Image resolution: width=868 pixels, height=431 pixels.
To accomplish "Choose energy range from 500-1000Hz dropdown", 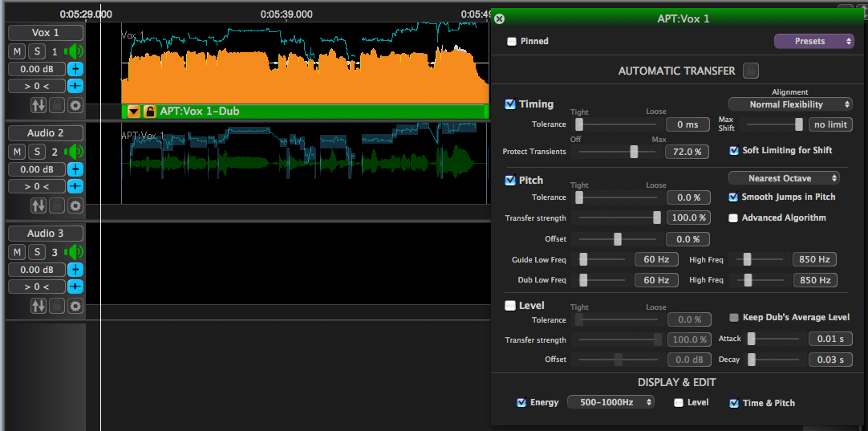I will tap(610, 402).
